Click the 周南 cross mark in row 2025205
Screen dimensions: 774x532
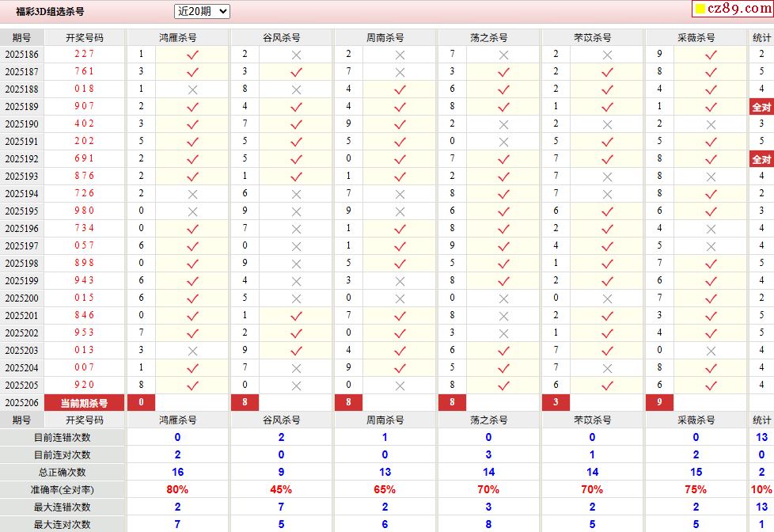point(400,386)
